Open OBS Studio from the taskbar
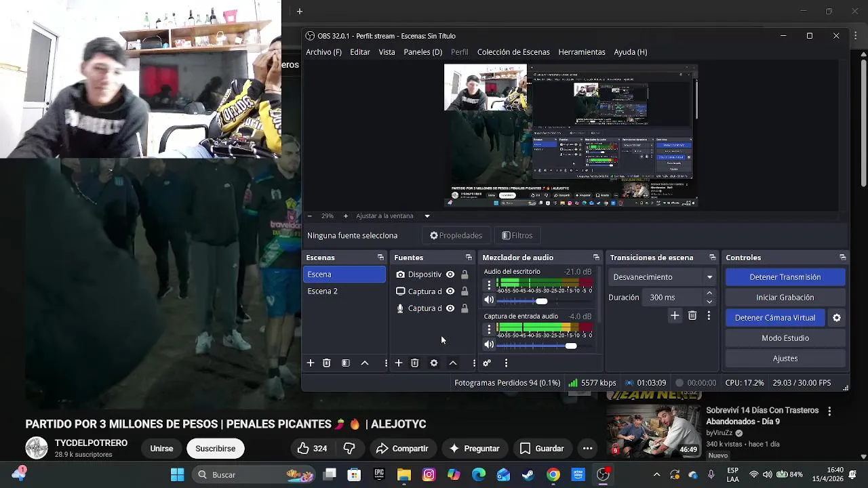 (603, 475)
